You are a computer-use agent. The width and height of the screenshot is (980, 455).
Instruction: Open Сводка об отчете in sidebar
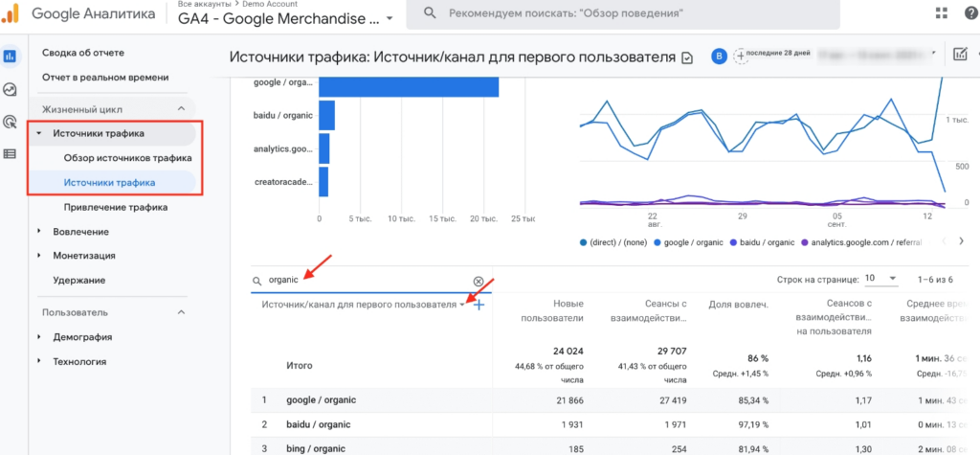point(83,53)
